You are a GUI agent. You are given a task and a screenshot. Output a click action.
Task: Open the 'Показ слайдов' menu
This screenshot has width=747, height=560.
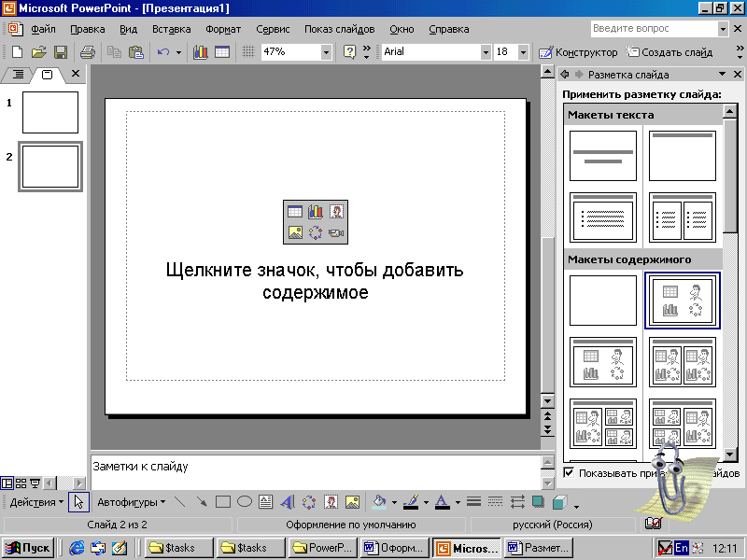pos(340,29)
